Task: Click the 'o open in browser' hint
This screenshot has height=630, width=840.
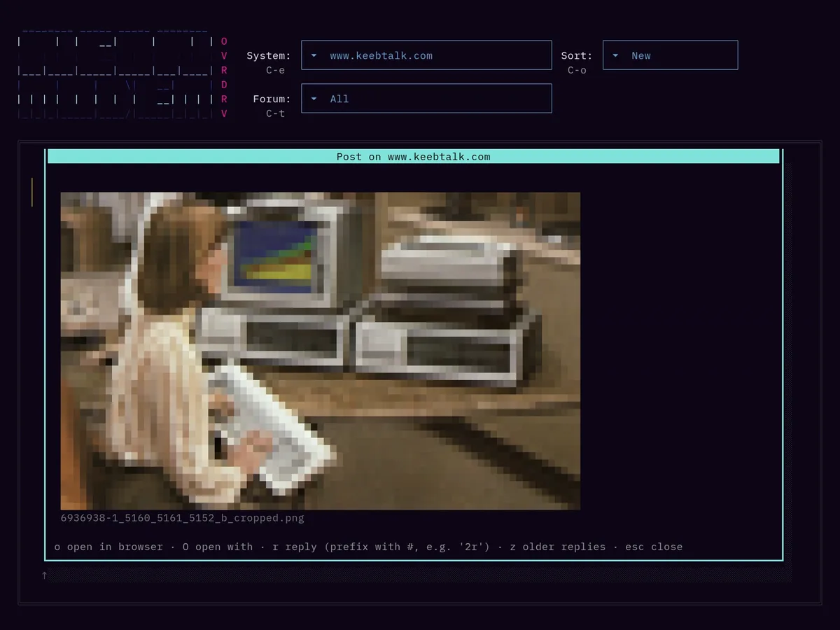Action: (108, 547)
